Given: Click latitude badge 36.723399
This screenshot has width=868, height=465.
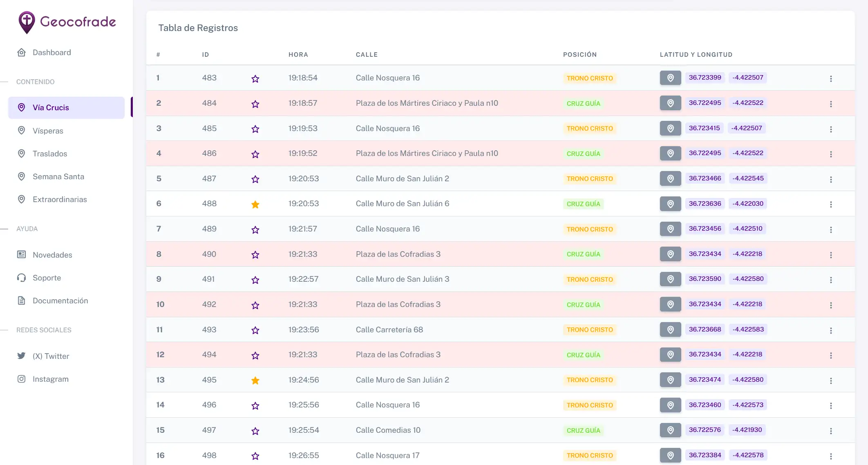Looking at the screenshot, I should [x=705, y=78].
